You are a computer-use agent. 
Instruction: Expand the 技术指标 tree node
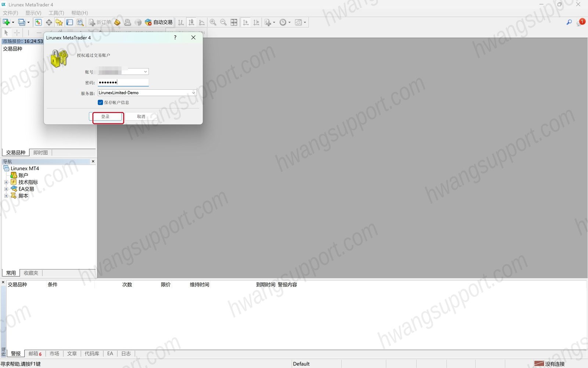tap(6, 182)
